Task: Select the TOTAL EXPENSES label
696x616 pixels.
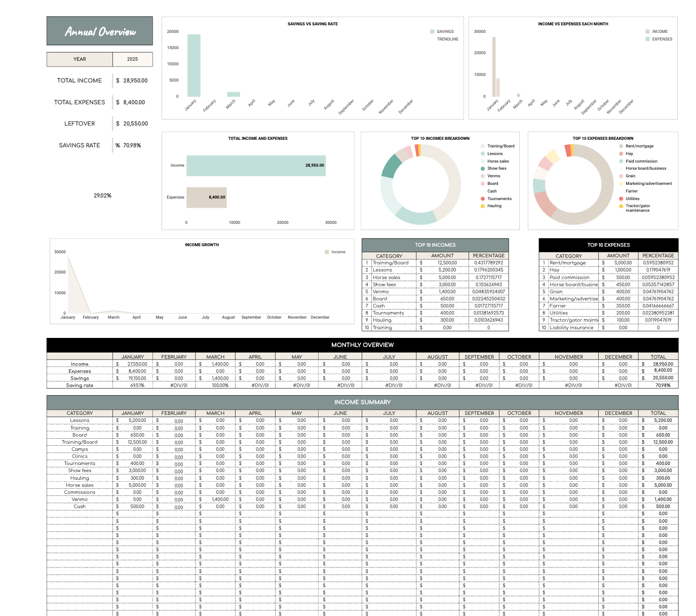Action: (80, 102)
